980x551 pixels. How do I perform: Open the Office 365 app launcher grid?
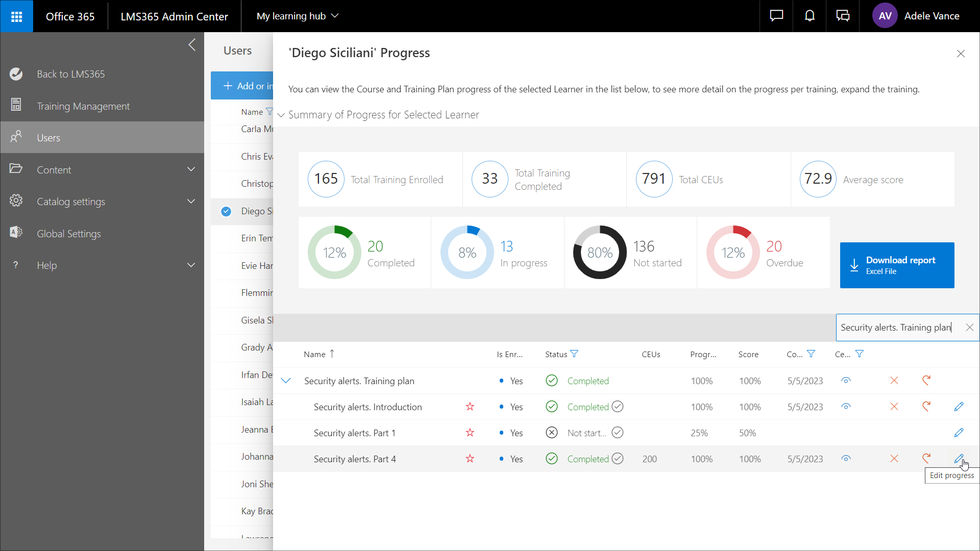(x=16, y=16)
